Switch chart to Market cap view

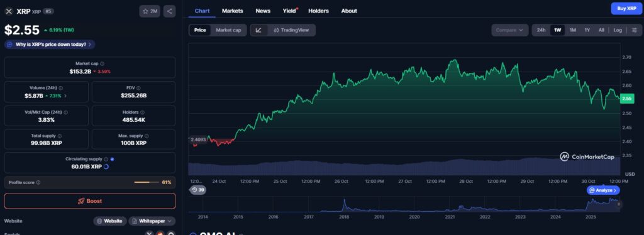click(228, 30)
